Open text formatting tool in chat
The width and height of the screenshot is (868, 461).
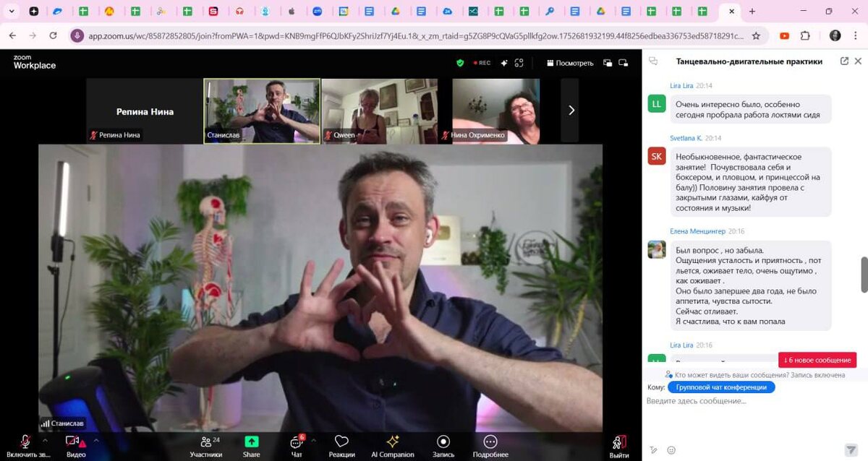click(654, 450)
